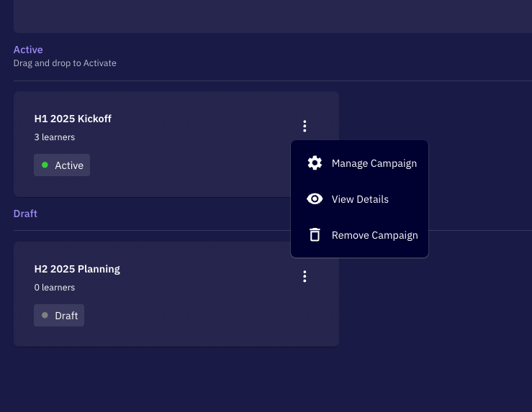This screenshot has height=412, width=532.
Task: Choose the View Details menu entry text
Action: tap(360, 199)
